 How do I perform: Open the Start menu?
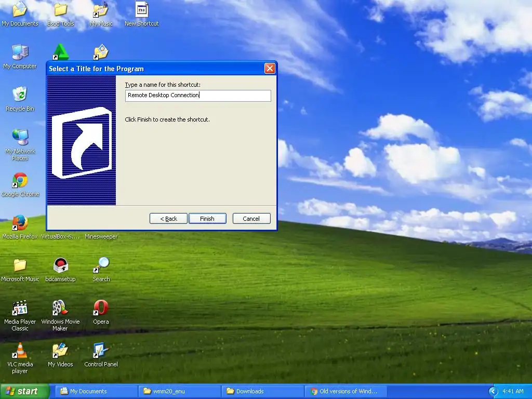tap(25, 391)
